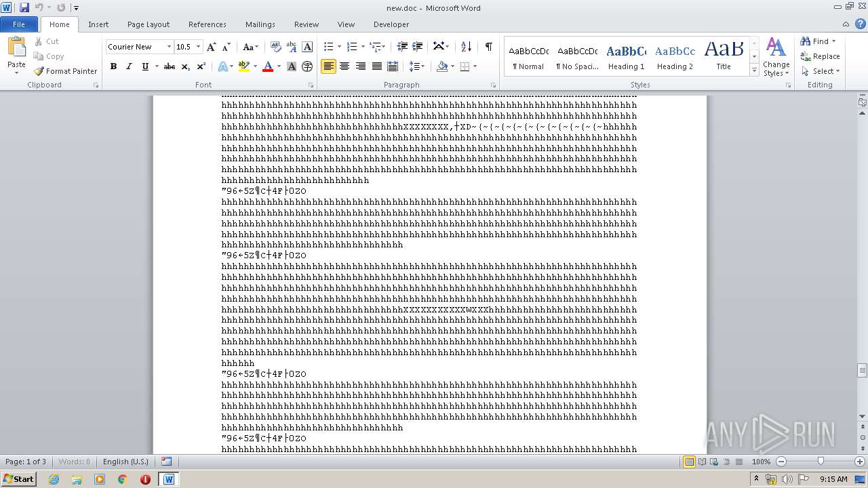Switch to the Developer tab
The height and width of the screenshot is (488, 868).
point(391,24)
